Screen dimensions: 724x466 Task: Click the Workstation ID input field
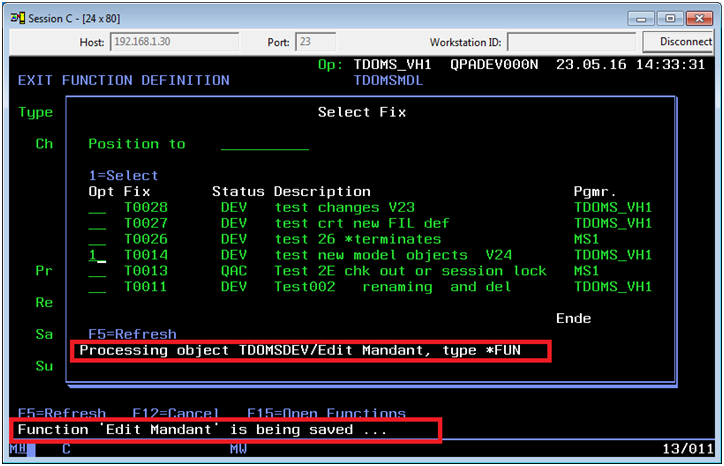[571, 42]
